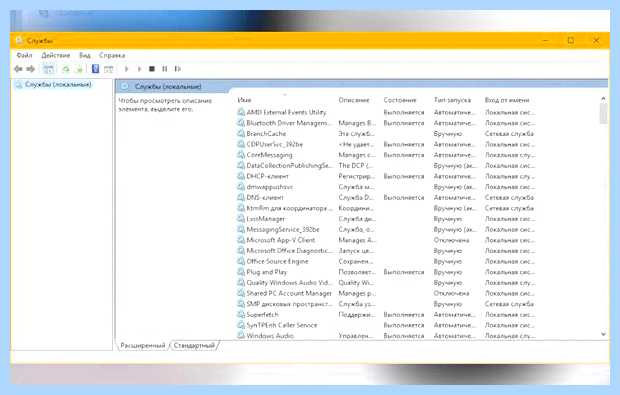Click the gear icon of Office Source Engine

point(241,261)
